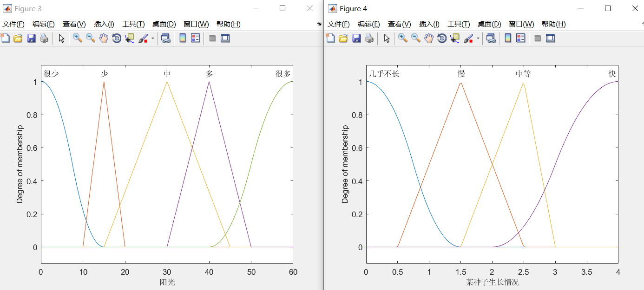This screenshot has width=644, height=290.
Task: Open 窗口(W) menu in Figure 3
Action: click(196, 24)
